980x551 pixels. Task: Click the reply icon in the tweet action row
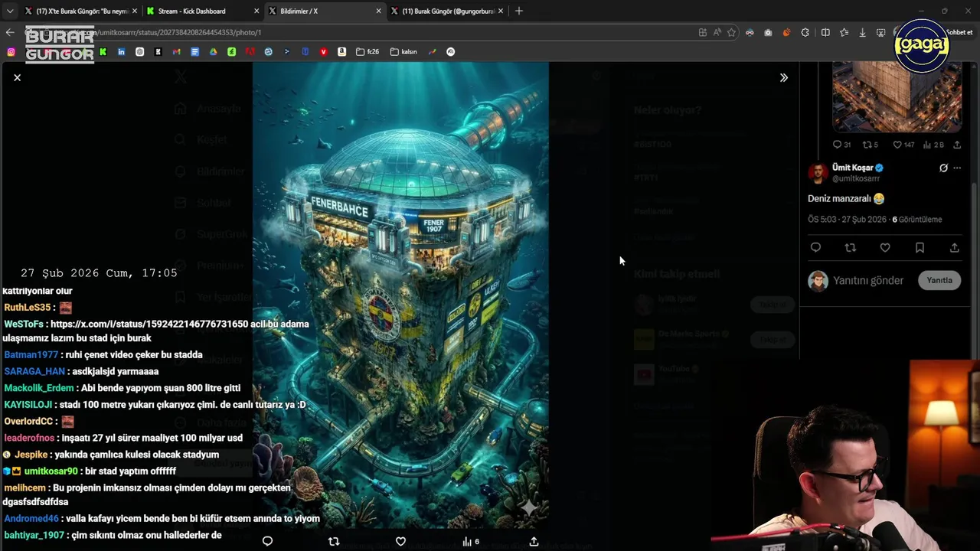tap(815, 248)
